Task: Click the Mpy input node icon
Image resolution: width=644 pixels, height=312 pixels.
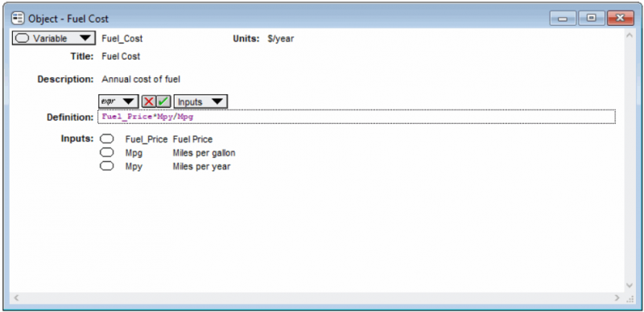Action: coord(107,166)
